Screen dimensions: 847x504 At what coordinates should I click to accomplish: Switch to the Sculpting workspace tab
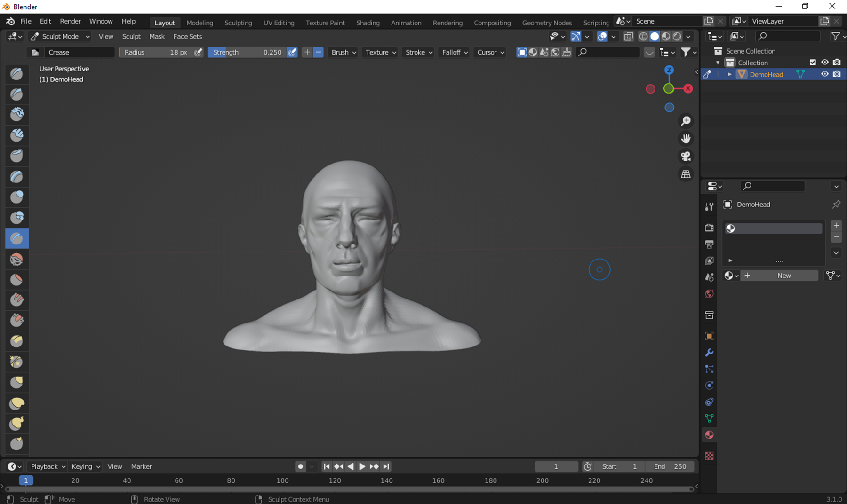pyautogui.click(x=238, y=23)
